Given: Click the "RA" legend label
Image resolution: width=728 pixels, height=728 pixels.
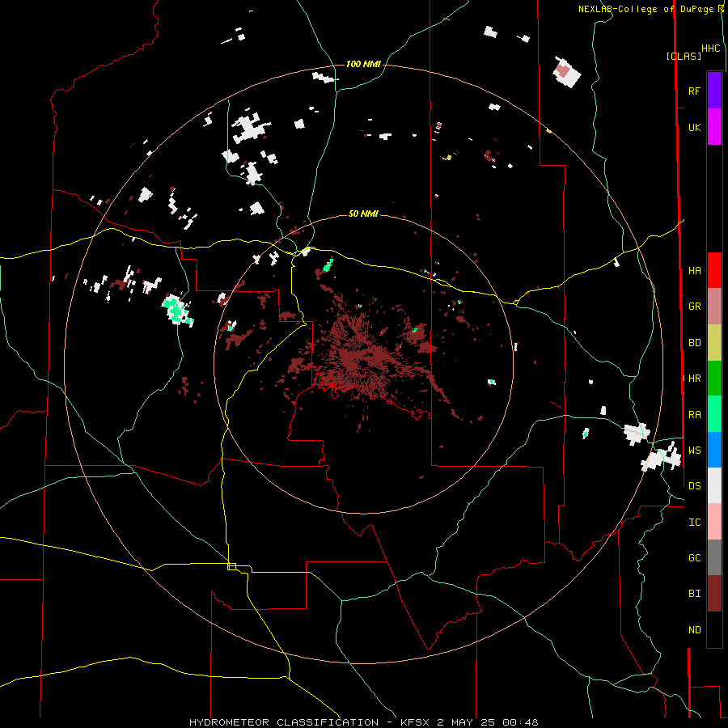Looking at the screenshot, I should (x=694, y=415).
